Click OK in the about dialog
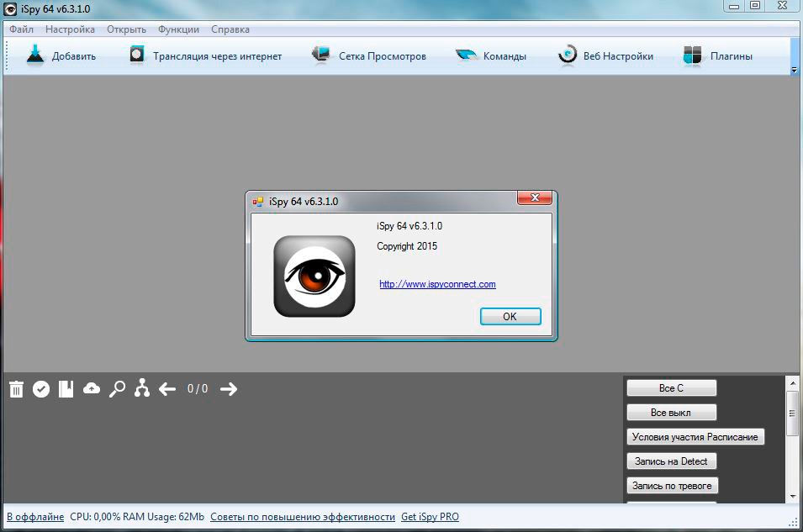 point(510,317)
